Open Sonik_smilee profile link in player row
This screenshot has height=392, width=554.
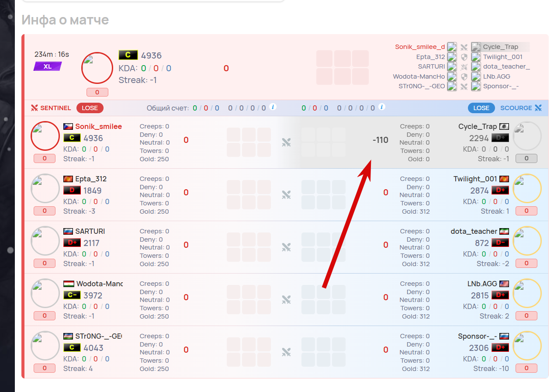tap(98, 126)
